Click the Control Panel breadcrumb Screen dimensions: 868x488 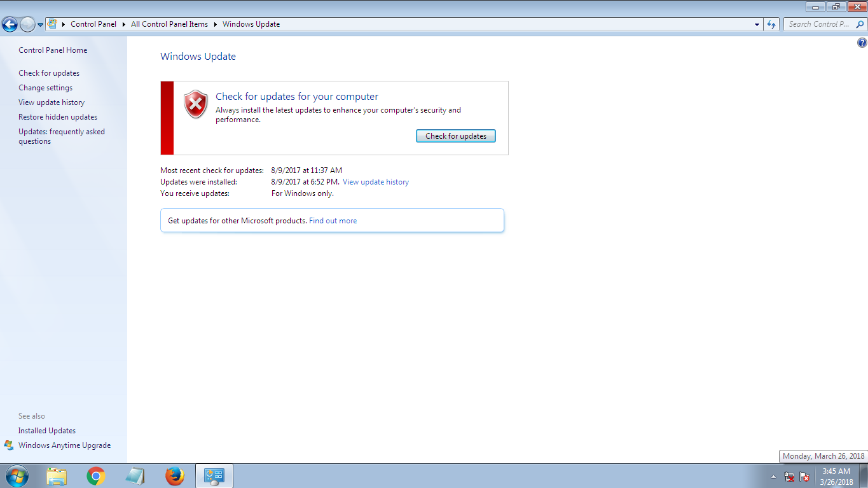[x=93, y=24]
